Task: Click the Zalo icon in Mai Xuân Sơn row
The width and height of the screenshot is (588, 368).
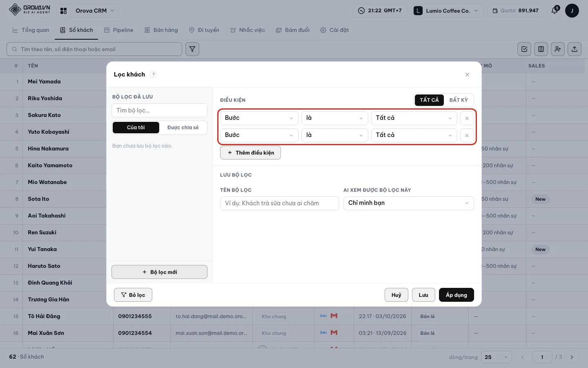Action: click(x=323, y=332)
